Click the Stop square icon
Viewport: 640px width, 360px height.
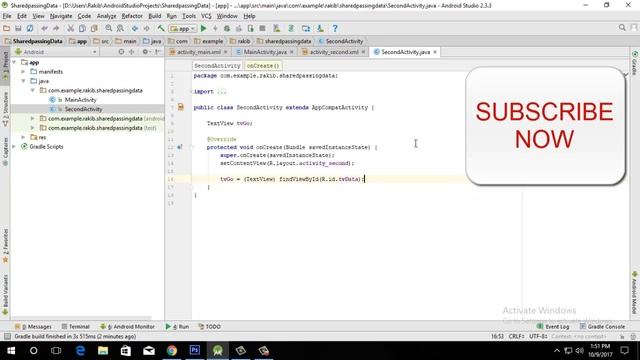262,28
